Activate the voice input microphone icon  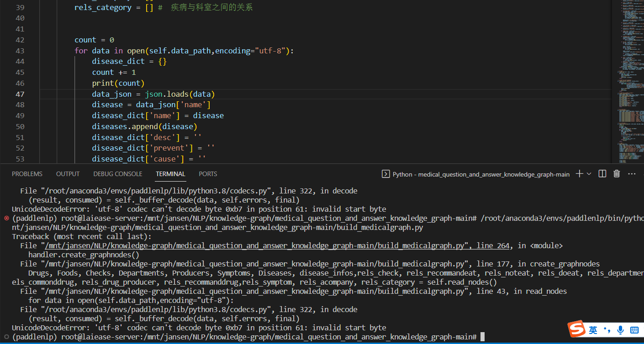[x=620, y=329]
